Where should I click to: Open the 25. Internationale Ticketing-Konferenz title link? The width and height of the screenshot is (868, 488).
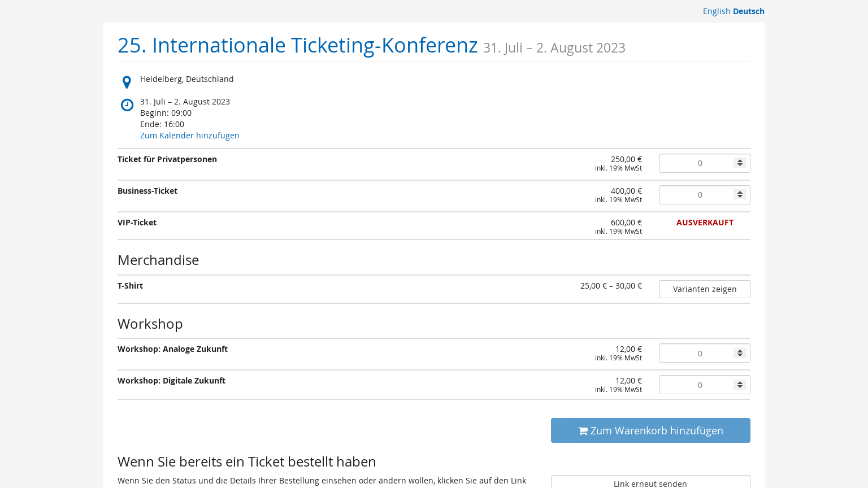coord(297,45)
